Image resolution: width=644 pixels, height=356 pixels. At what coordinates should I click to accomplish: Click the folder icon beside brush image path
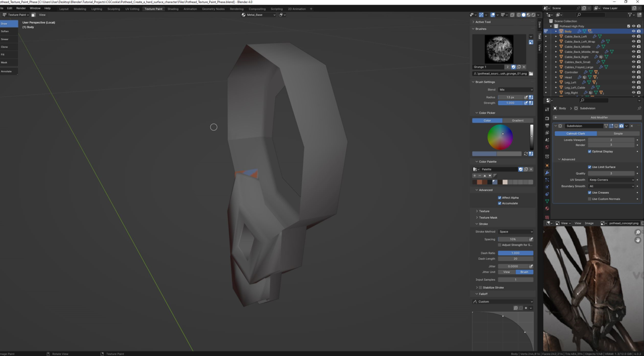click(x=531, y=73)
